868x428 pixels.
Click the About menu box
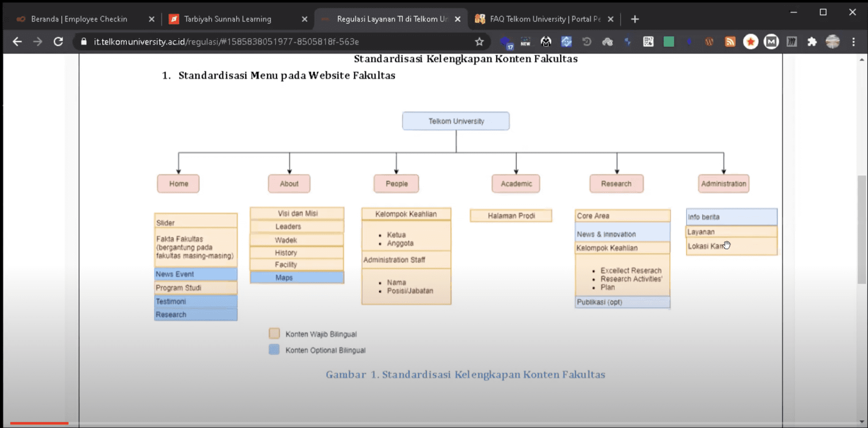tap(289, 184)
